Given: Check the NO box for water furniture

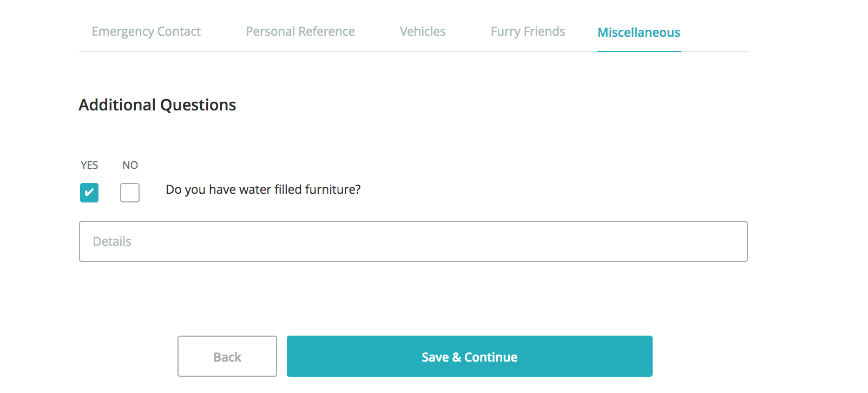Looking at the screenshot, I should 130,193.
